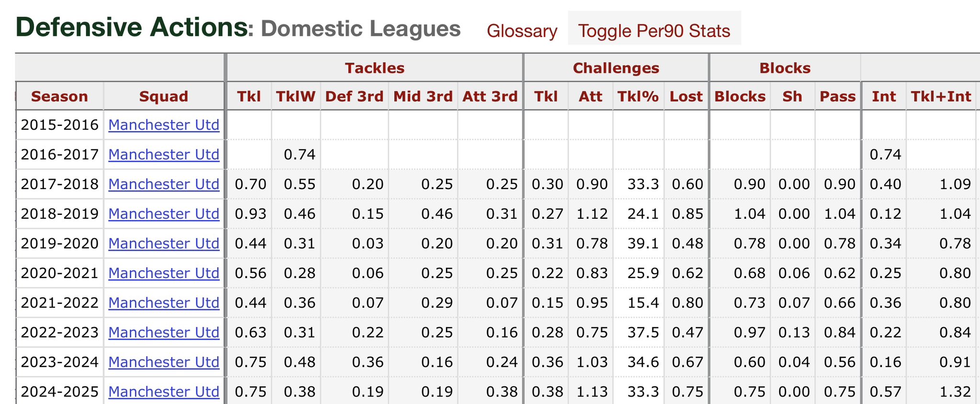Image resolution: width=980 pixels, height=404 pixels.
Task: Sort by Def 3rd column header
Action: coord(354,96)
